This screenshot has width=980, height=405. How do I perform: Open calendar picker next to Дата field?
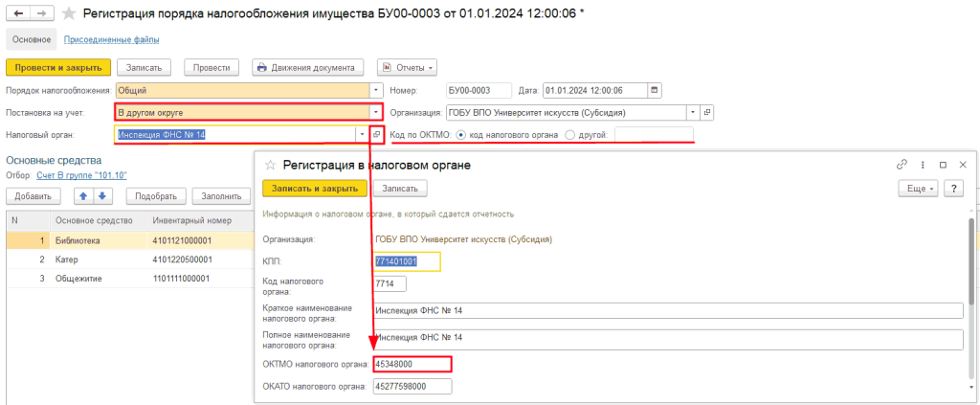[x=655, y=90]
